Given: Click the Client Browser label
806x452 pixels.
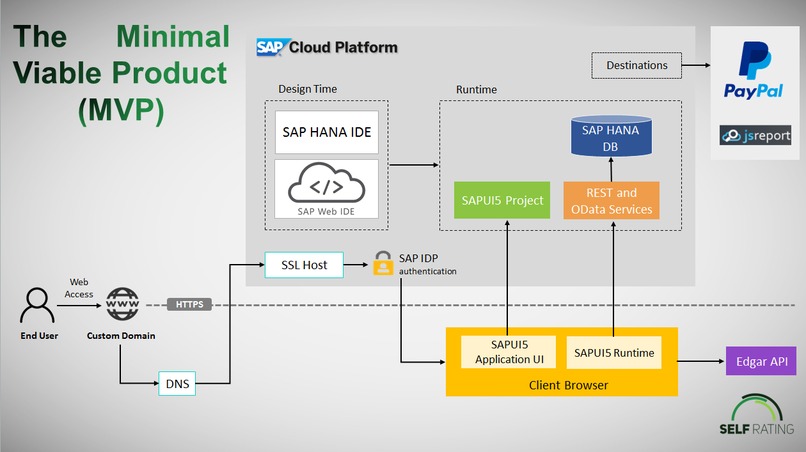Looking at the screenshot, I should point(569,385).
